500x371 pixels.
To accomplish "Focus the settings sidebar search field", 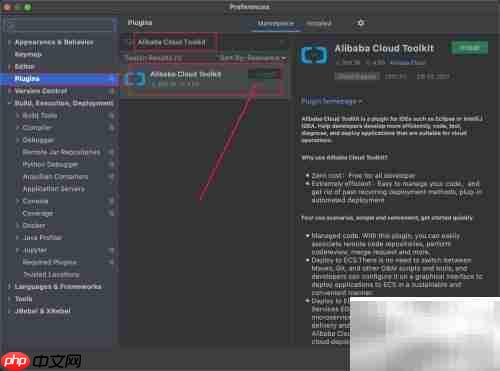I will coord(59,26).
